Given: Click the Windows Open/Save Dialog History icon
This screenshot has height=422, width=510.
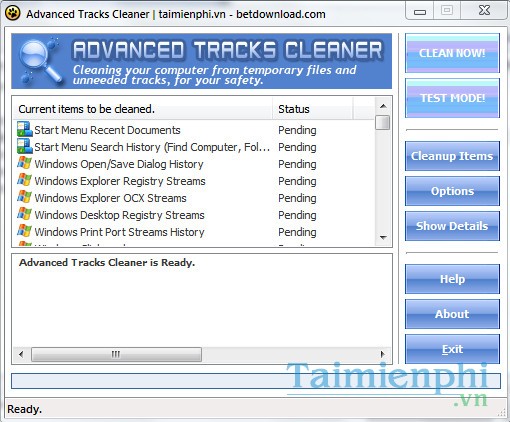Looking at the screenshot, I should [24, 163].
